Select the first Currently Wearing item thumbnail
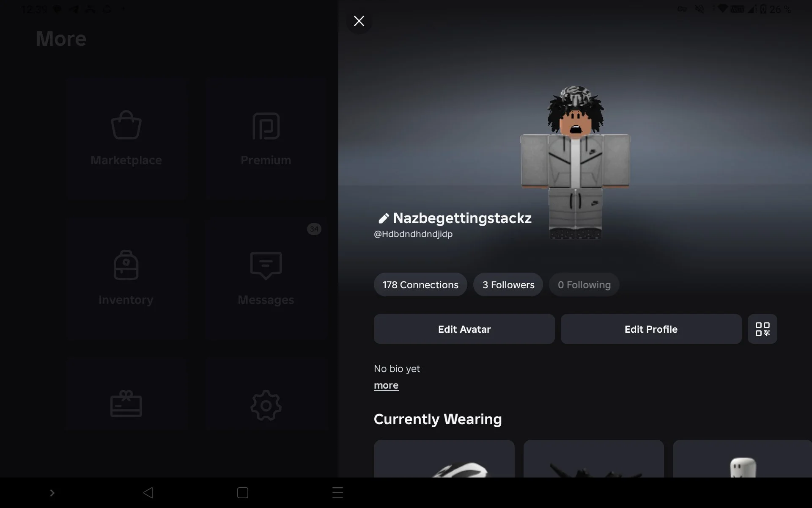This screenshot has width=812, height=508. 444,459
